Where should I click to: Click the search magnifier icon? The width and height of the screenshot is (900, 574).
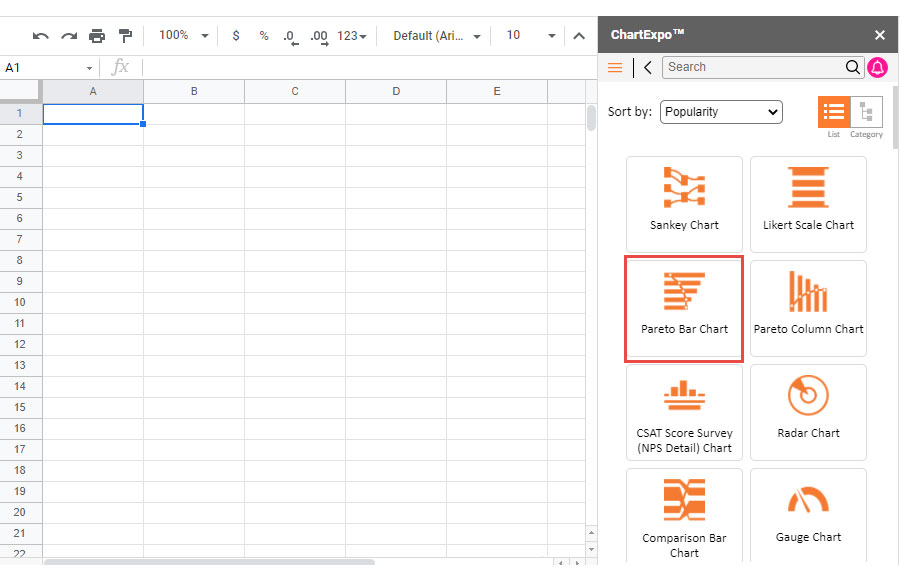853,67
